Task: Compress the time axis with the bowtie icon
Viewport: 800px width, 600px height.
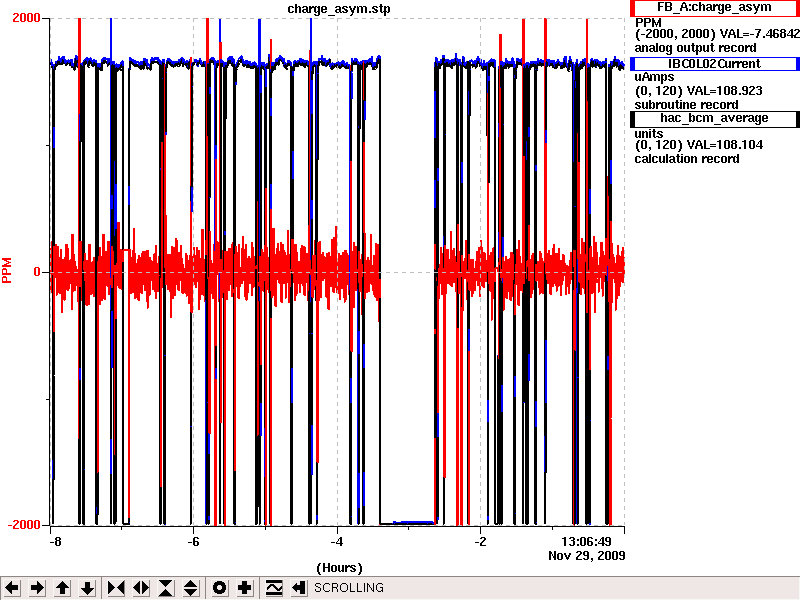Action: 116,588
